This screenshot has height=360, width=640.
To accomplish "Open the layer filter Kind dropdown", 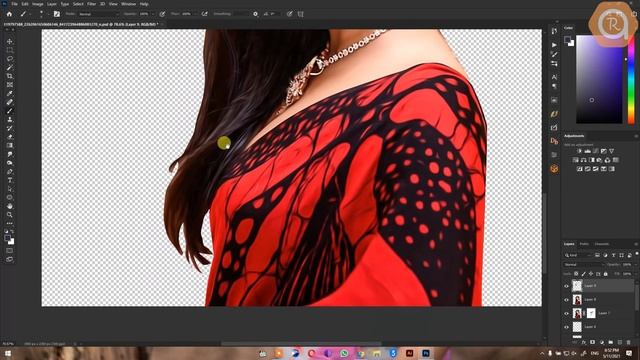I will coord(578,255).
